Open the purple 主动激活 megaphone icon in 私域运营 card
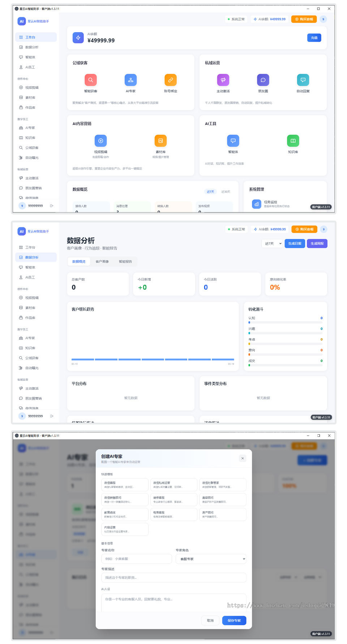Viewport: 347px width, 644px height. tap(223, 80)
